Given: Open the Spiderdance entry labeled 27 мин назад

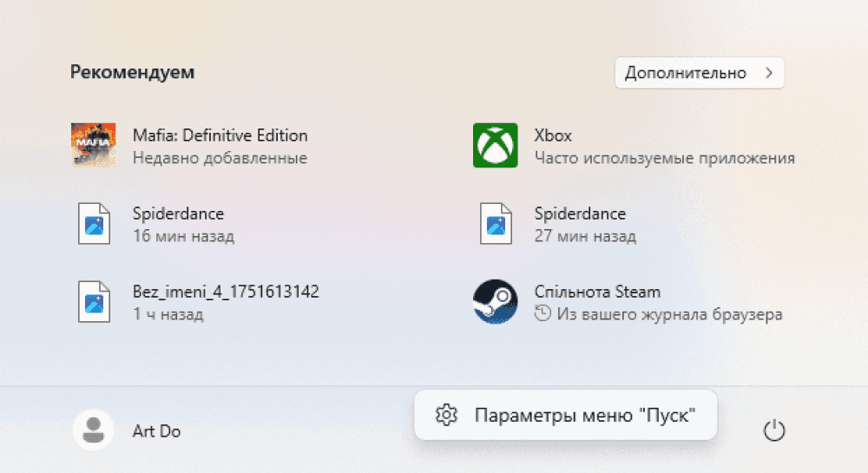Looking at the screenshot, I should (580, 214).
